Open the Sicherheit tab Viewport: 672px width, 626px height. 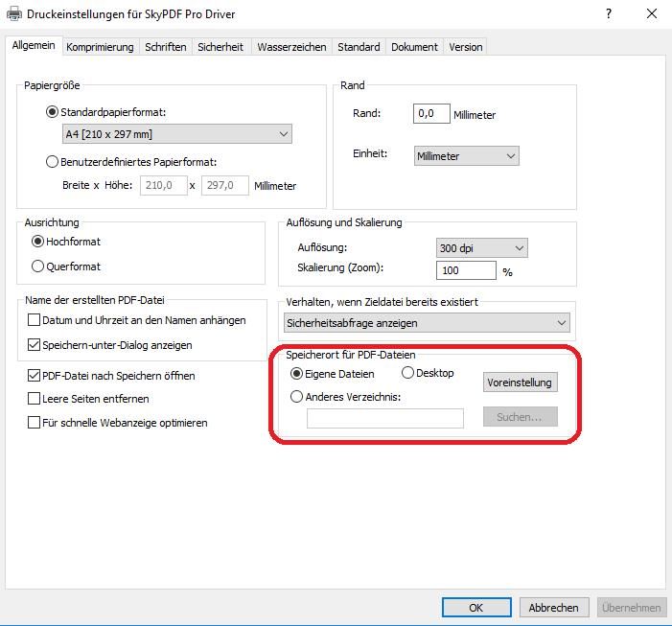220,47
